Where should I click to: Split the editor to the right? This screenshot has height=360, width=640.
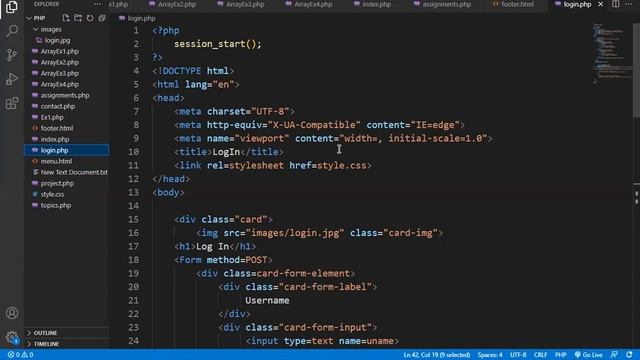click(615, 4)
